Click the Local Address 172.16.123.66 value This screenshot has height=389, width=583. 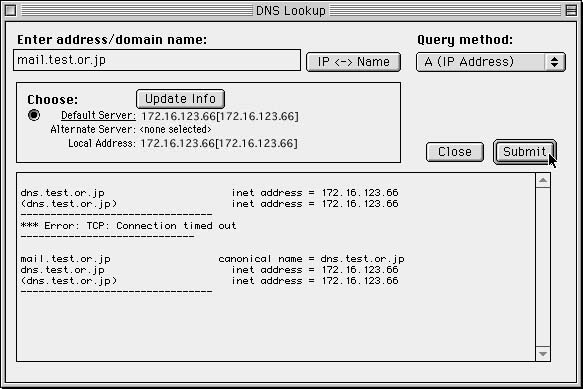point(219,143)
